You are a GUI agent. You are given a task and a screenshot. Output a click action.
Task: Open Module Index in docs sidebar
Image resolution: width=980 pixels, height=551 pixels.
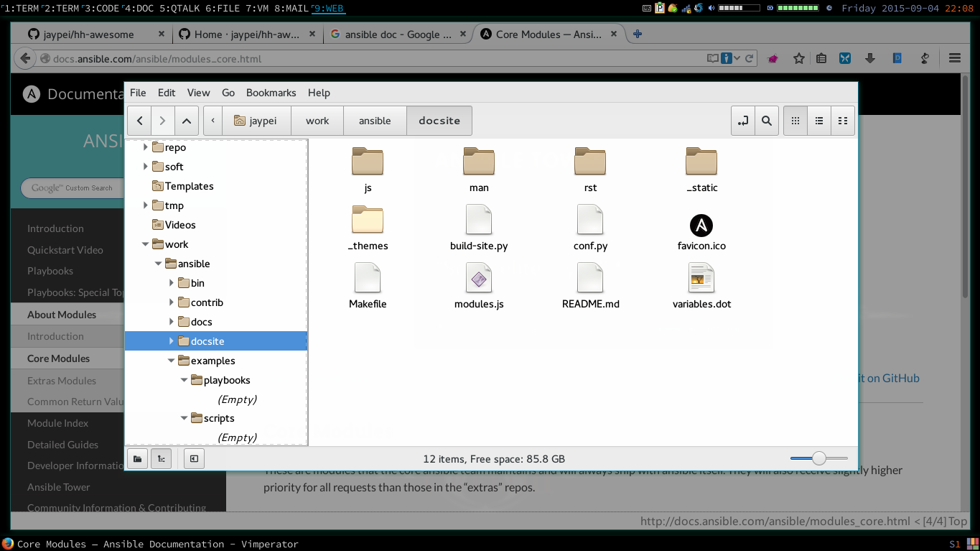coord(58,423)
